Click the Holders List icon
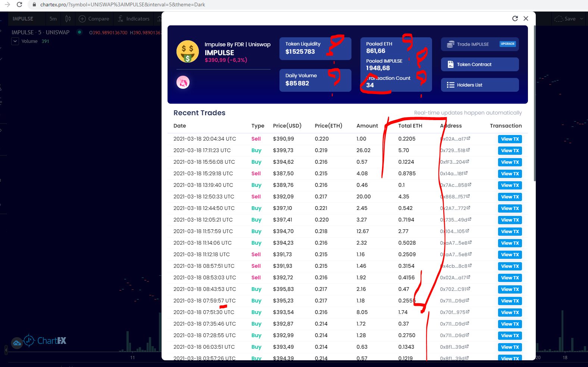 click(451, 85)
